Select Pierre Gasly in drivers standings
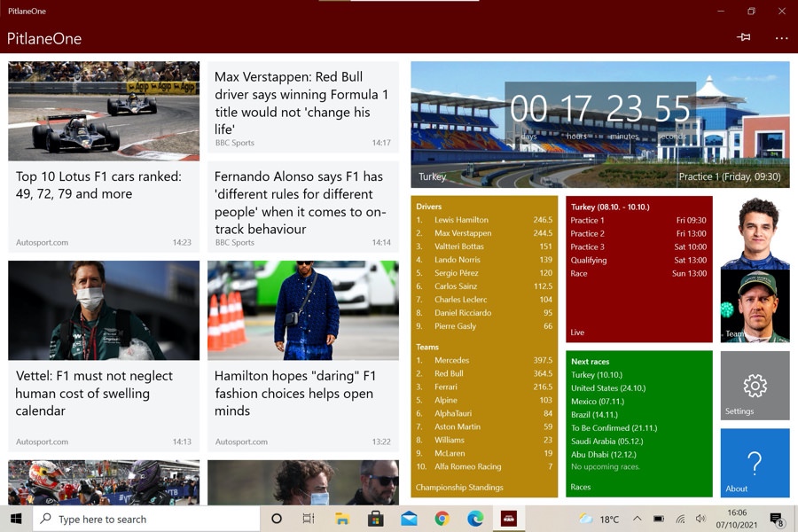This screenshot has width=798, height=532. point(484,325)
